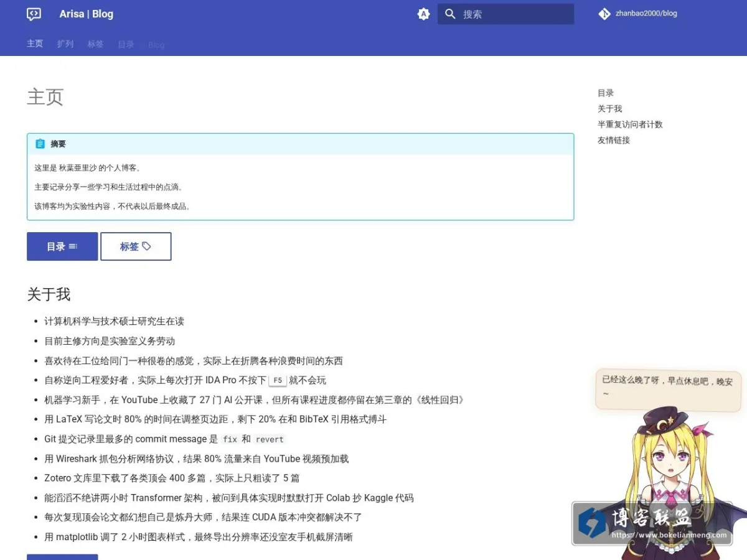
Task: Click the clipboard icon beside 摘要
Action: 40,144
